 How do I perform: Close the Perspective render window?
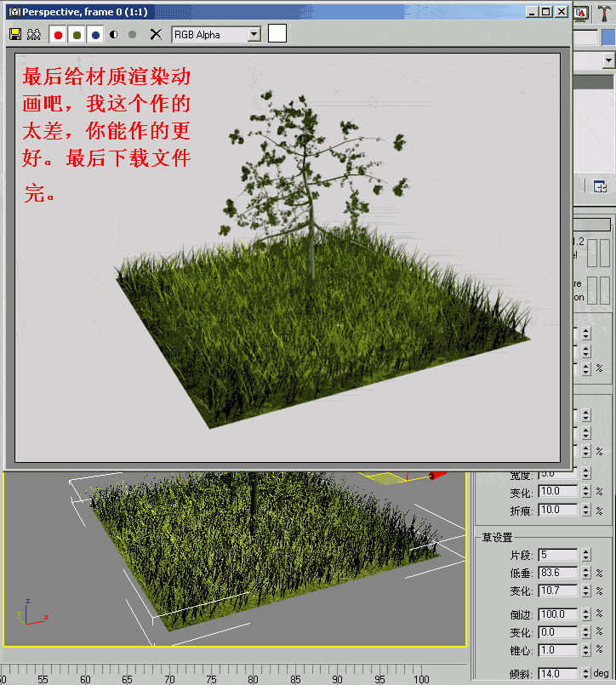562,12
